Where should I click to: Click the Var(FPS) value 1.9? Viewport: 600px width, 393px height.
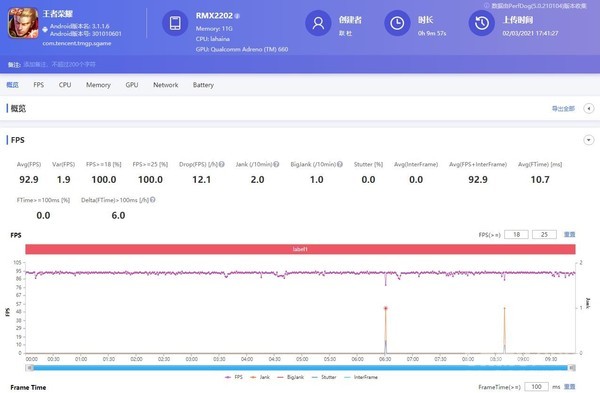[x=64, y=179]
